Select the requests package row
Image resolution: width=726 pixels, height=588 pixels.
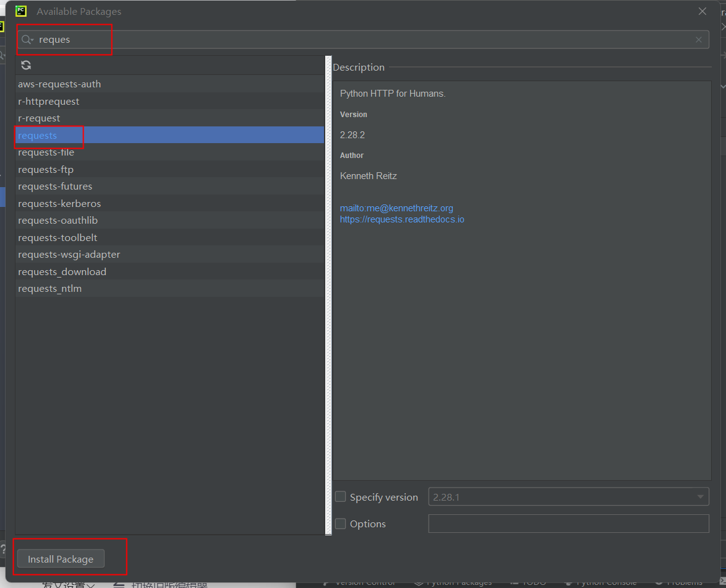(170, 135)
